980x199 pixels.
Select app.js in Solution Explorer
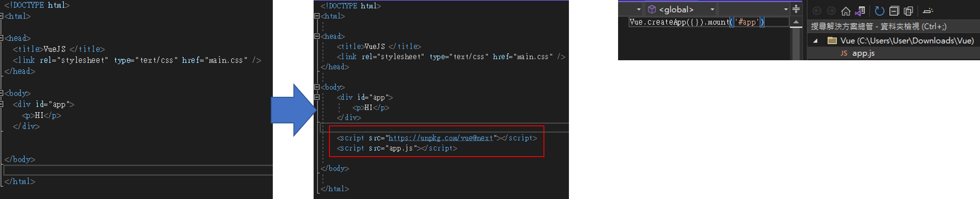863,53
